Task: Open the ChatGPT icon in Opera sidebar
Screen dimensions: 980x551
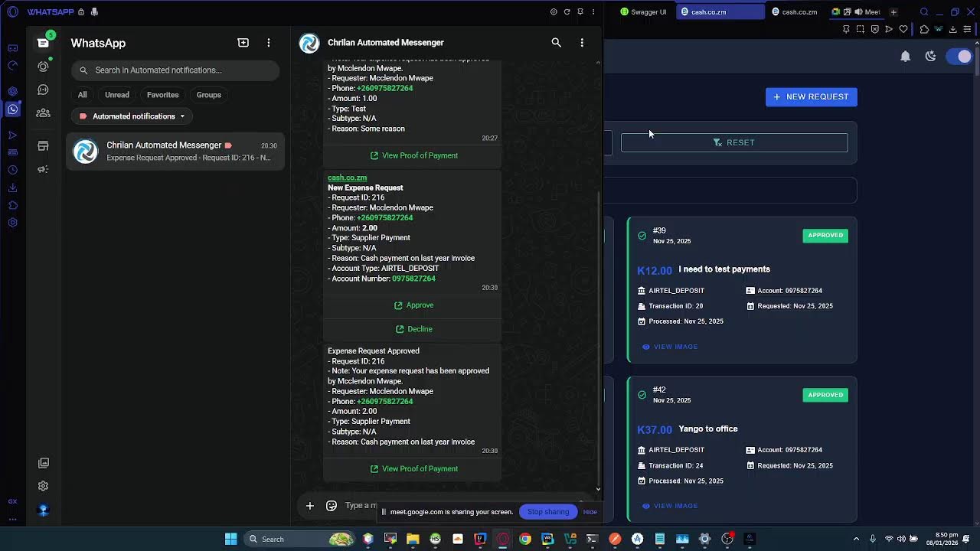Action: [12, 91]
